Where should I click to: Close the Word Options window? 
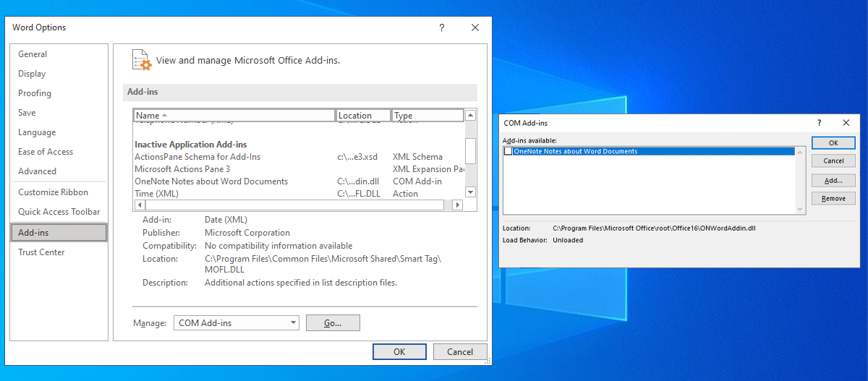[475, 27]
